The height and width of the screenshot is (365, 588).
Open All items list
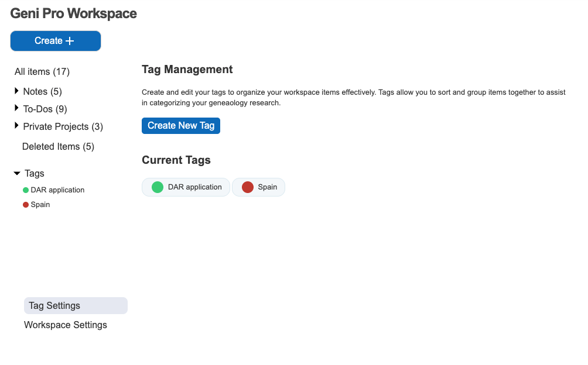(42, 71)
